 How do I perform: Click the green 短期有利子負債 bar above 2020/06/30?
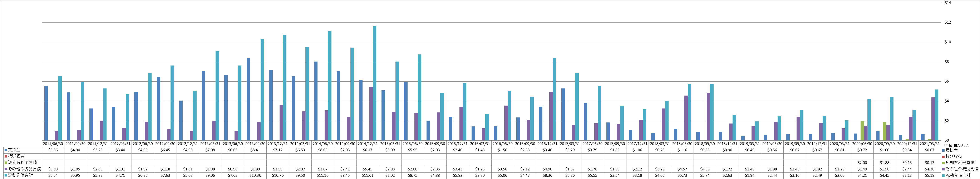862,131
